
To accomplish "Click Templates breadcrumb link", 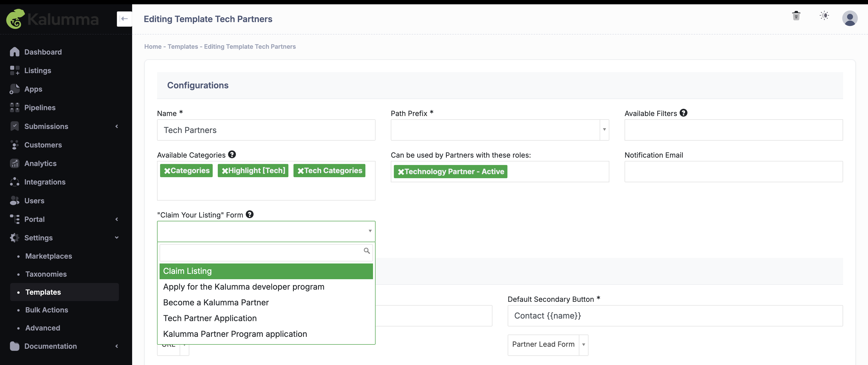I will tap(183, 46).
